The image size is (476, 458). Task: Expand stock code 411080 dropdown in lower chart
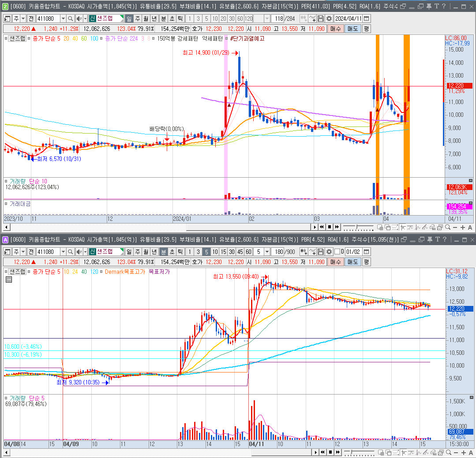63,252
